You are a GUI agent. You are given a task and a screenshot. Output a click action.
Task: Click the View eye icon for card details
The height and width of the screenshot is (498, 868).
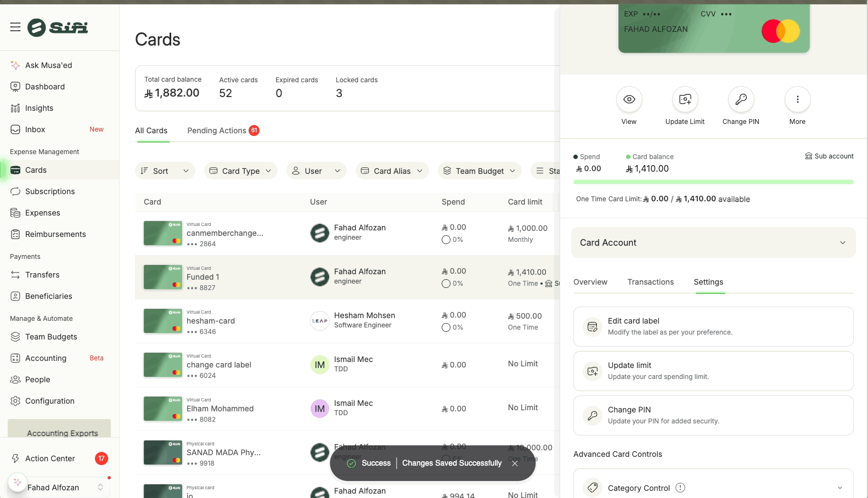pos(629,99)
